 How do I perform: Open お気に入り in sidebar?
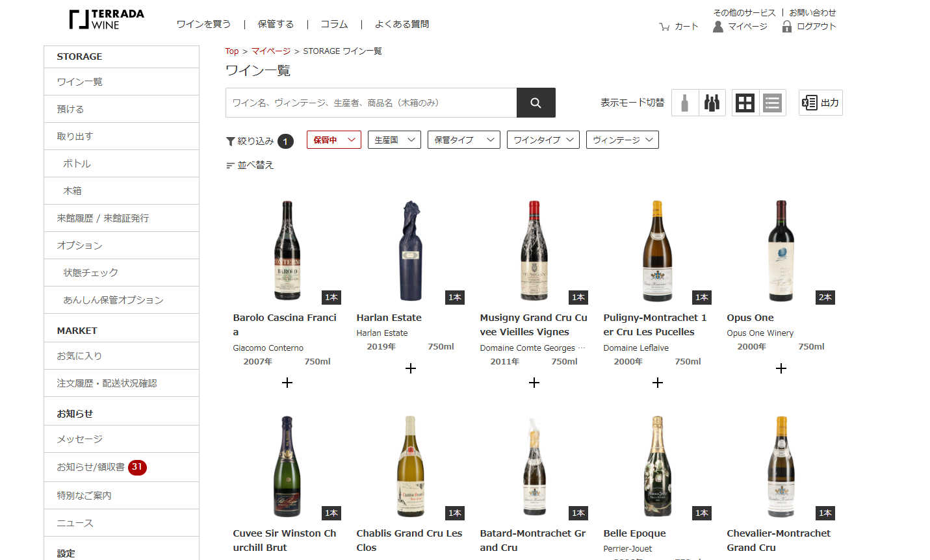[x=122, y=356]
